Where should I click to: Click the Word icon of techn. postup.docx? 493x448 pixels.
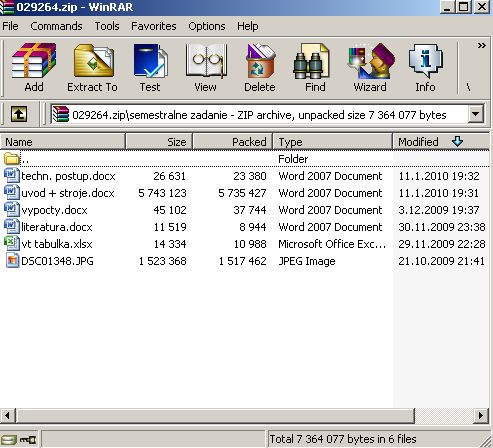(12, 176)
